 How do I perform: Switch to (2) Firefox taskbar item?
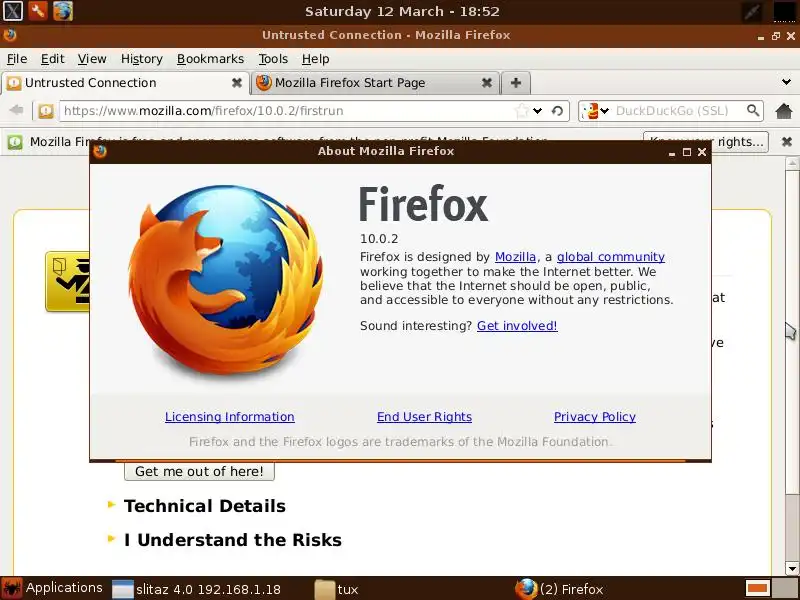[x=560, y=589]
